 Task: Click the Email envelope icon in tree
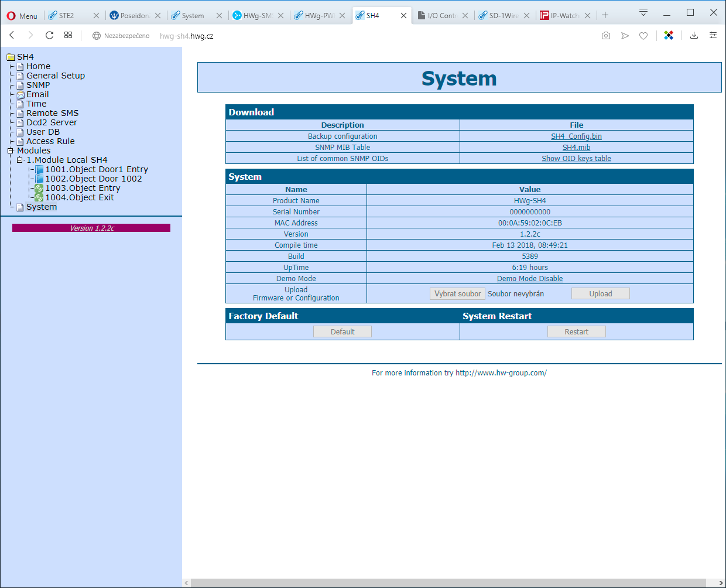(20, 94)
